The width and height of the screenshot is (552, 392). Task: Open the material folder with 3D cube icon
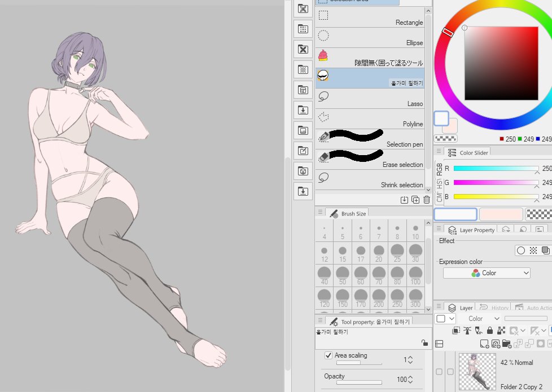pyautogui.click(x=303, y=171)
